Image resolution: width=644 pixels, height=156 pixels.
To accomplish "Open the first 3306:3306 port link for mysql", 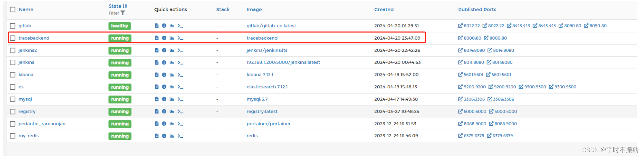I will 471,99.
